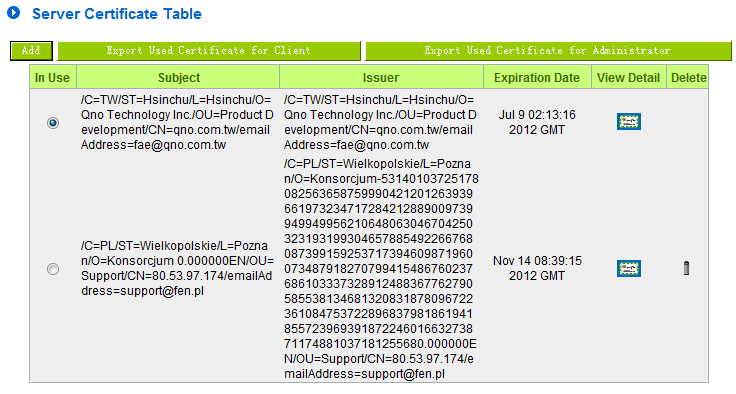
Task: Select the Konsorcjum certificate radio button
Action: click(x=53, y=269)
